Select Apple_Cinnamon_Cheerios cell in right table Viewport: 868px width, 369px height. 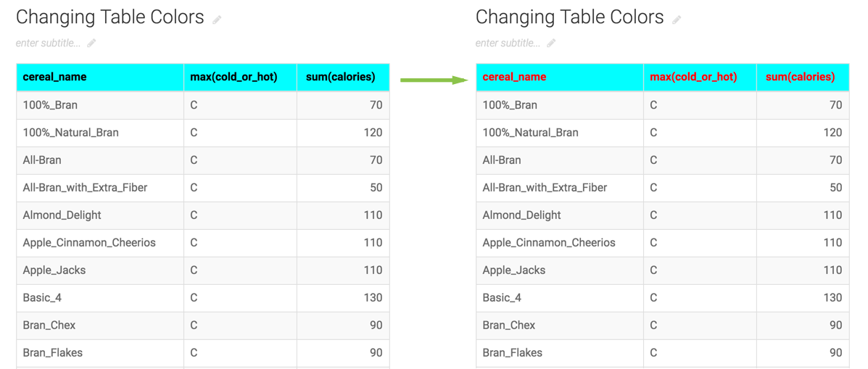pyautogui.click(x=549, y=243)
